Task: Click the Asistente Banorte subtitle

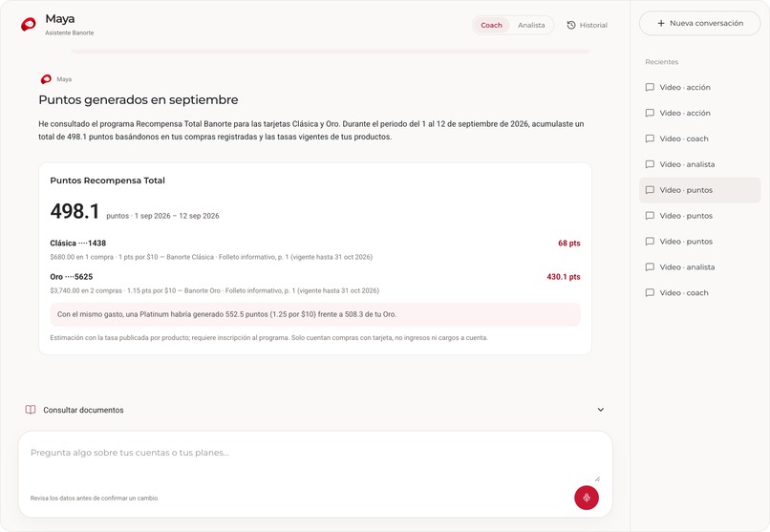Action: pos(69,32)
